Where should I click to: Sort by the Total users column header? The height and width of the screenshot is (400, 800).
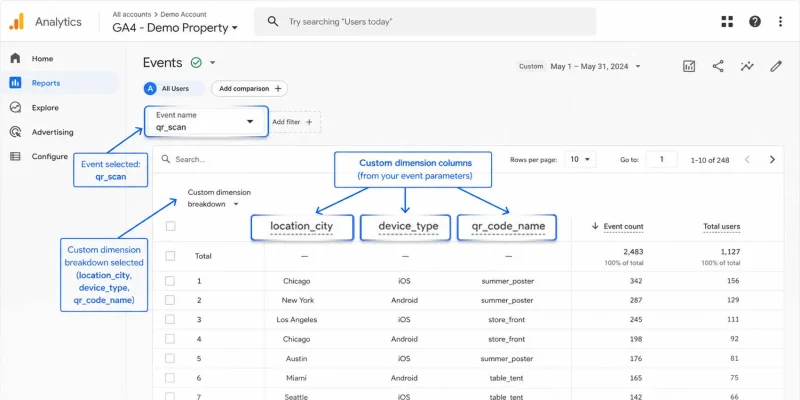tap(721, 227)
